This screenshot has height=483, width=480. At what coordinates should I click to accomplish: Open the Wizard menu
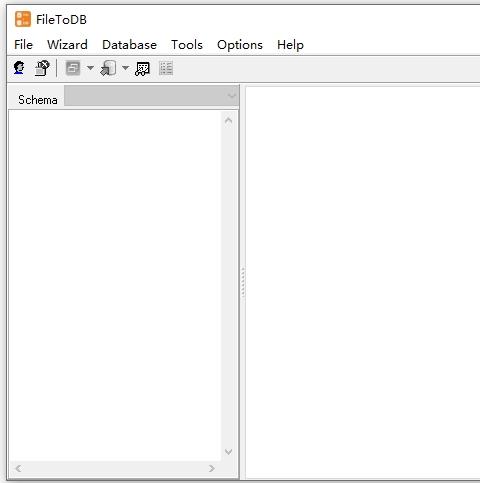pyautogui.click(x=67, y=45)
